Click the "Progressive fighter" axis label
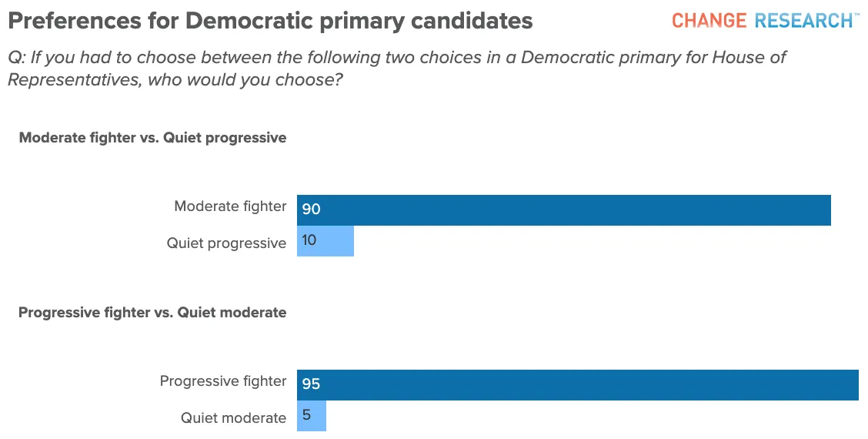The image size is (868, 439). pyautogui.click(x=223, y=381)
